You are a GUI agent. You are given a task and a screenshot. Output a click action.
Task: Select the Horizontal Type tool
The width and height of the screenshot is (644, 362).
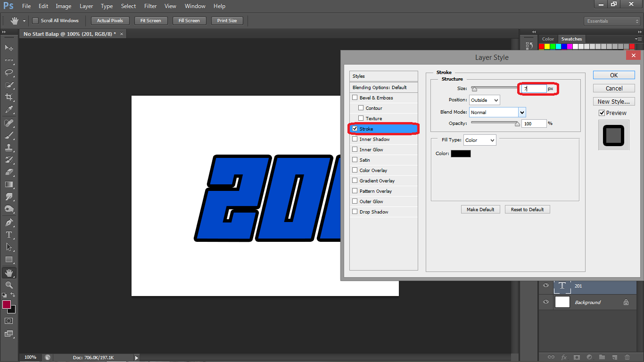(x=9, y=235)
